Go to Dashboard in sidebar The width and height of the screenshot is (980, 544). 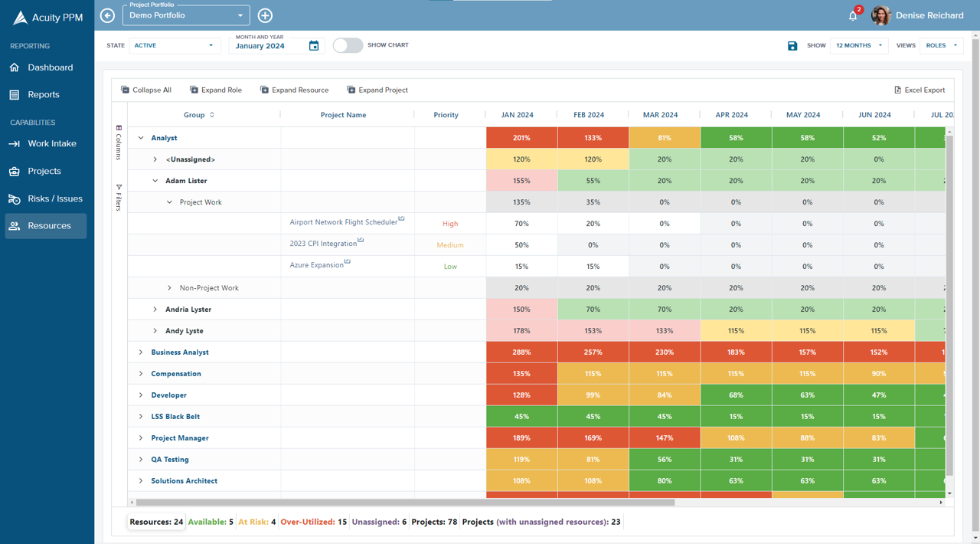click(46, 67)
